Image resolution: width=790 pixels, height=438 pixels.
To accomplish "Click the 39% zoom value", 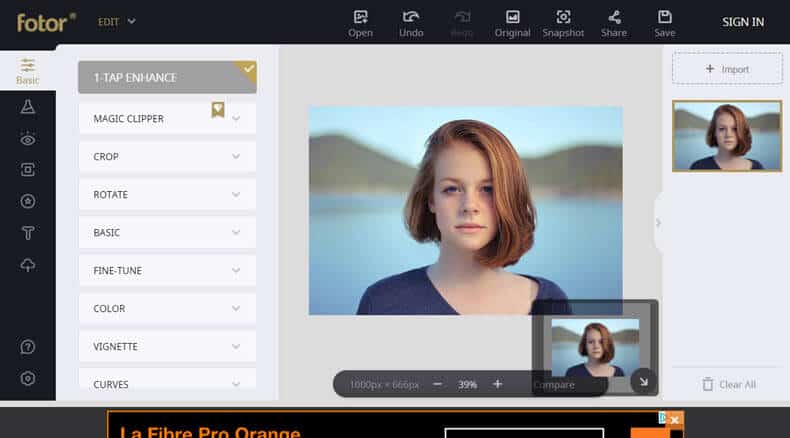I will click(467, 385).
